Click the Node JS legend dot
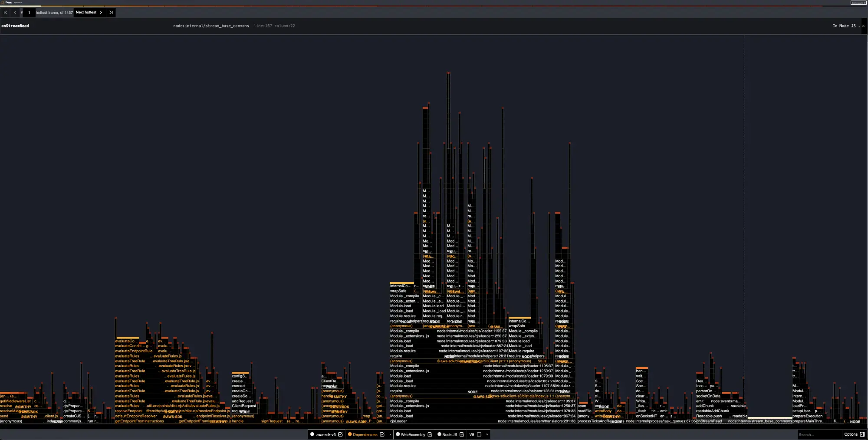 coord(439,434)
